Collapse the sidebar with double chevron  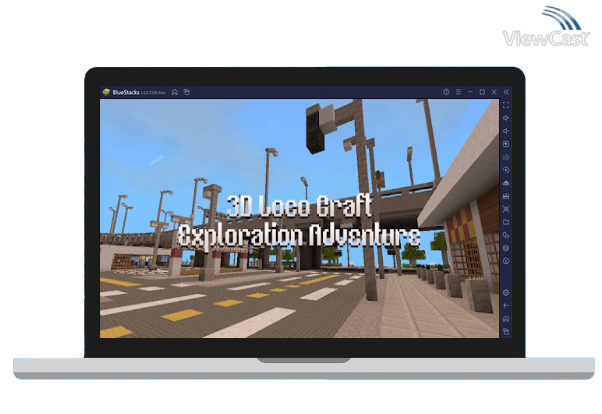[x=506, y=92]
